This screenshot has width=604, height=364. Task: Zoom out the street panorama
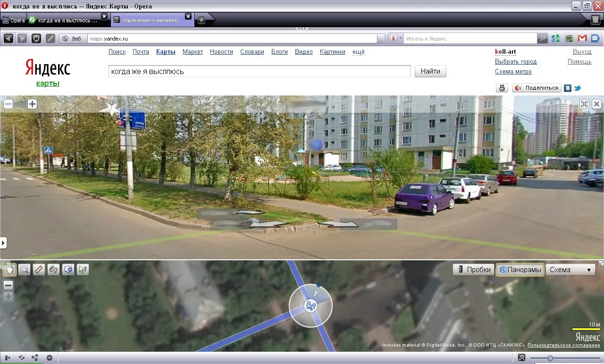(8, 104)
